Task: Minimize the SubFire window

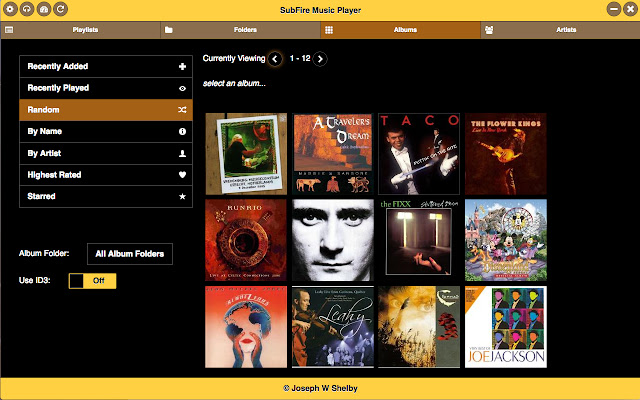Action: [613, 9]
